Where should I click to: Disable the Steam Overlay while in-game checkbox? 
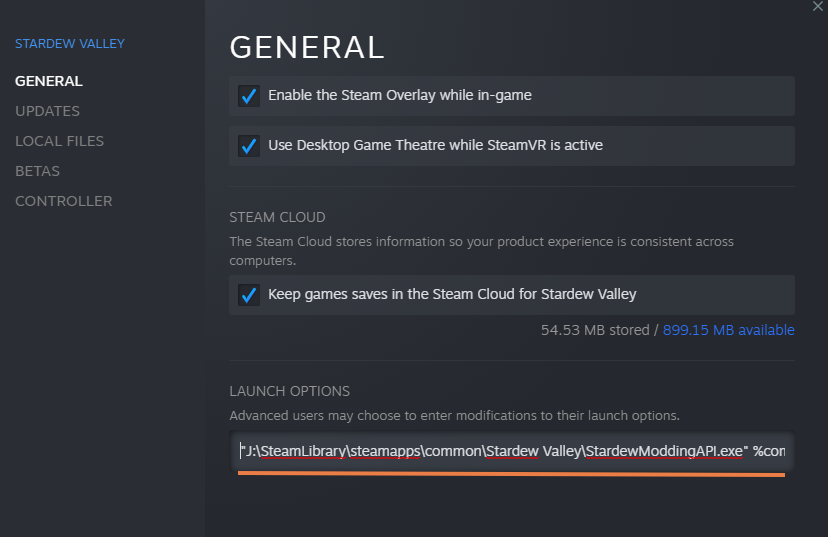pyautogui.click(x=249, y=96)
